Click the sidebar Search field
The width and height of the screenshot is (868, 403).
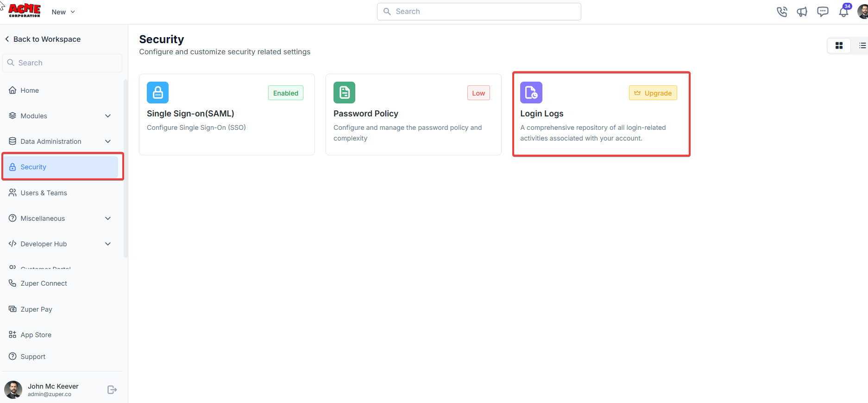[63, 63]
